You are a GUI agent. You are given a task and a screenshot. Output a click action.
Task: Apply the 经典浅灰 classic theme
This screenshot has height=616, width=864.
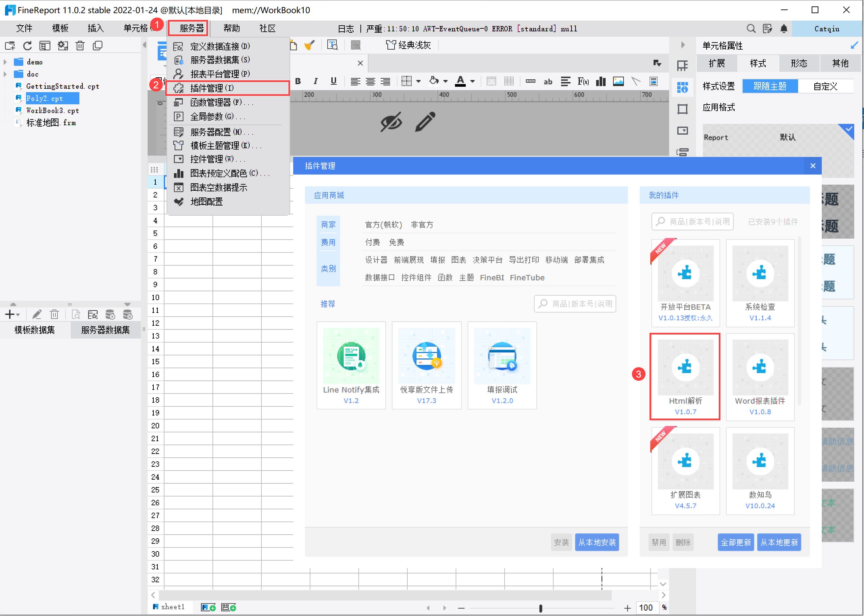click(x=408, y=45)
